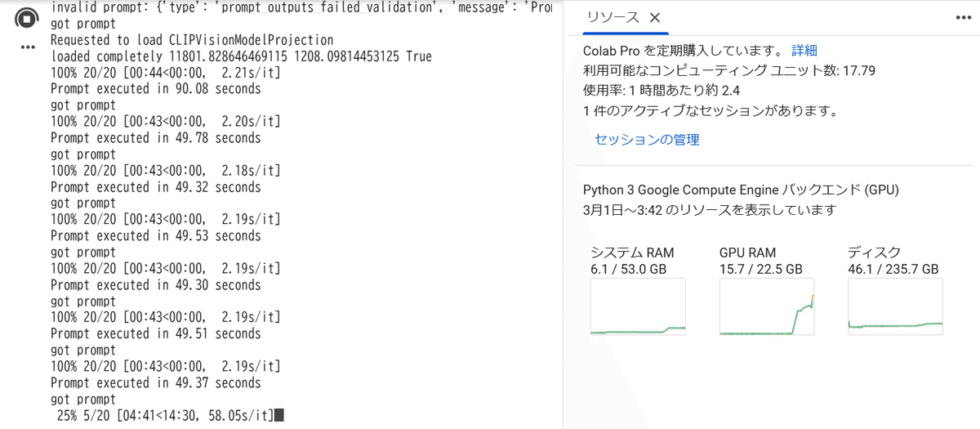
Task: Click the terminal cursor block in output
Action: pyautogui.click(x=279, y=415)
